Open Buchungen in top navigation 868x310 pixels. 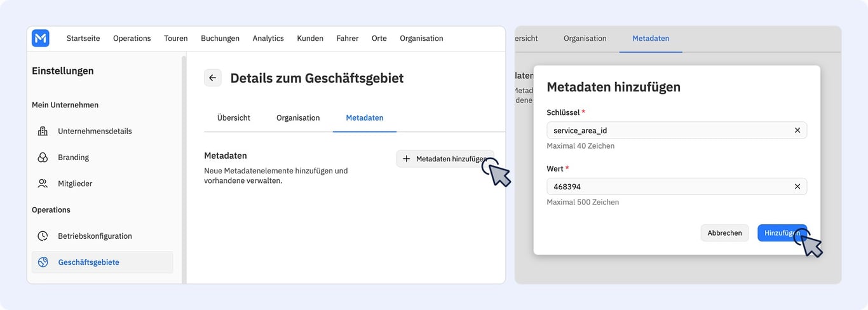coord(220,38)
